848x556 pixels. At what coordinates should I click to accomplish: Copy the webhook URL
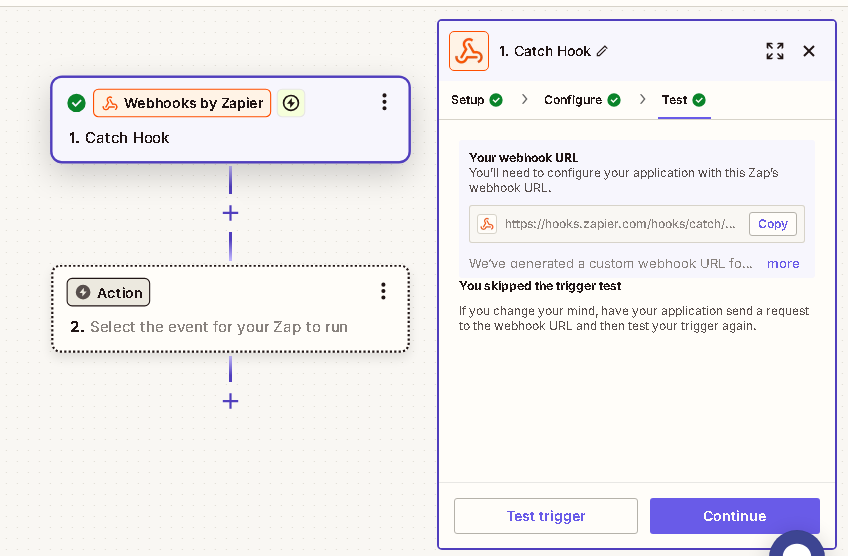coord(773,224)
